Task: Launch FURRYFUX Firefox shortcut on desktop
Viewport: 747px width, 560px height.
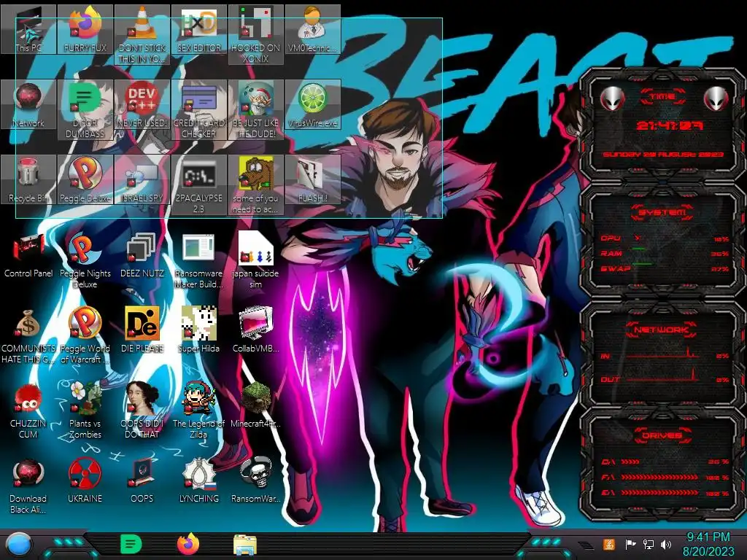Action: coord(85,29)
